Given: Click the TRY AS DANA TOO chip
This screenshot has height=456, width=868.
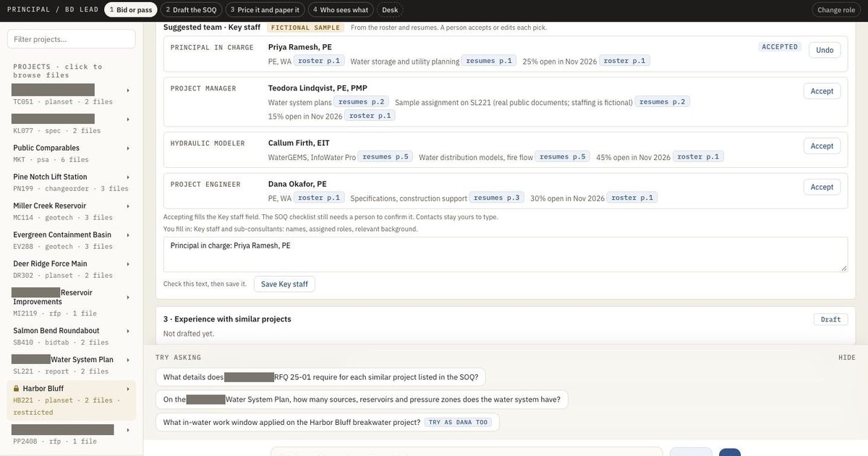Looking at the screenshot, I should tap(458, 422).
